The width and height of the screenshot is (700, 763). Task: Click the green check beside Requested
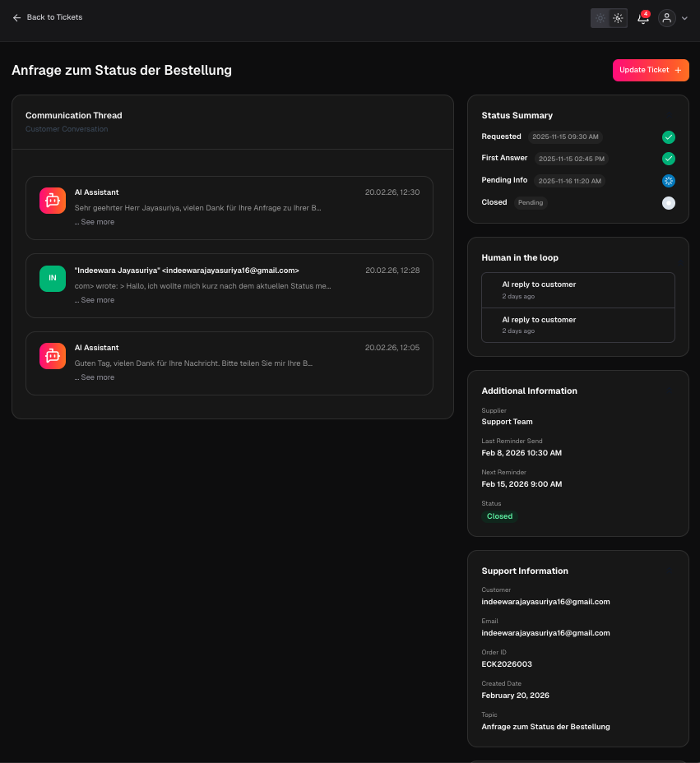tap(669, 137)
